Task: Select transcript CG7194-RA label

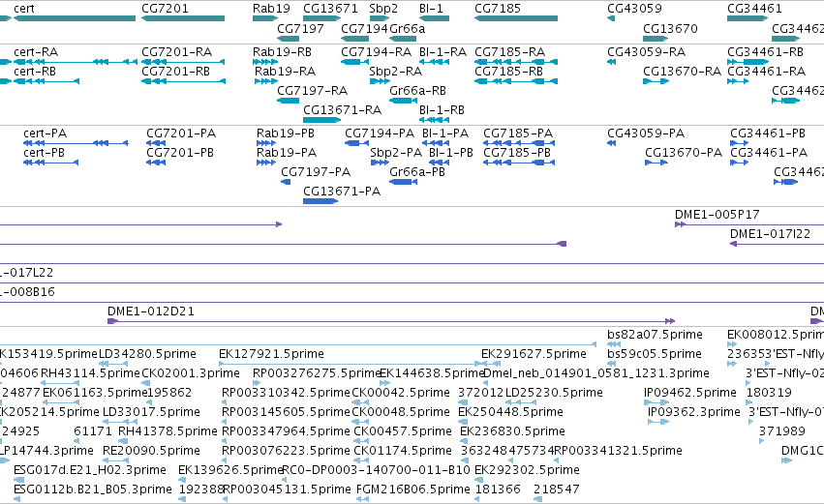Action: coord(377,52)
